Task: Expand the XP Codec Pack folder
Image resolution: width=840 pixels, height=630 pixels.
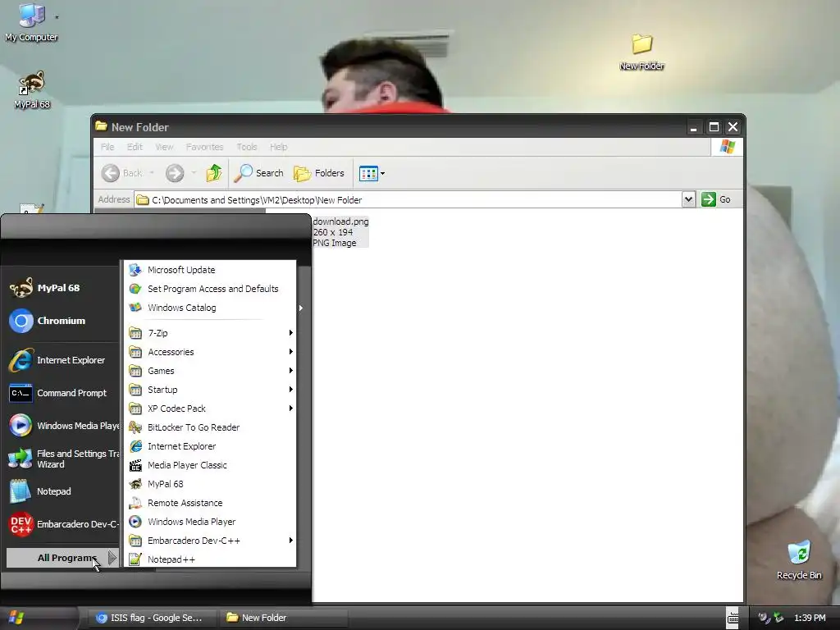Action: coord(210,409)
